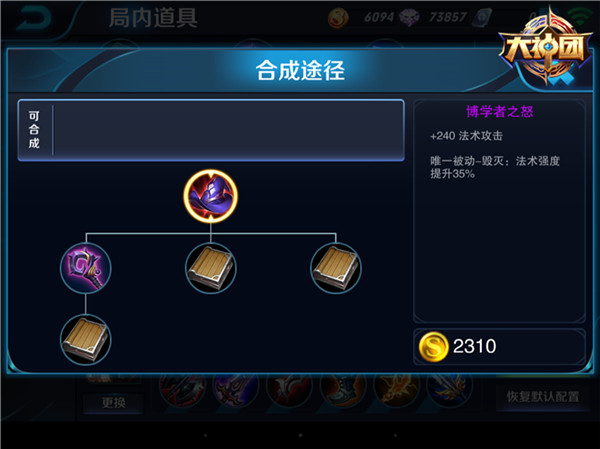Tap the 局内道具 page title
This screenshot has width=600, height=449.
[153, 18]
